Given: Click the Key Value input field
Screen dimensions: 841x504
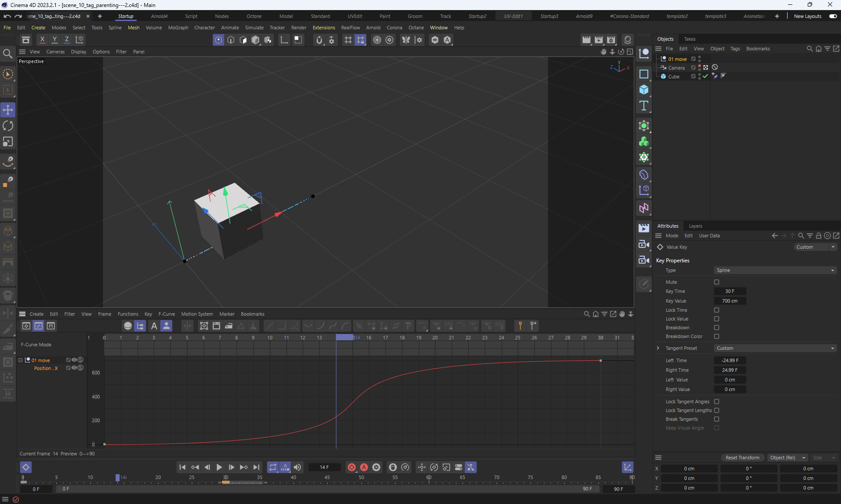Looking at the screenshot, I should [x=730, y=301].
